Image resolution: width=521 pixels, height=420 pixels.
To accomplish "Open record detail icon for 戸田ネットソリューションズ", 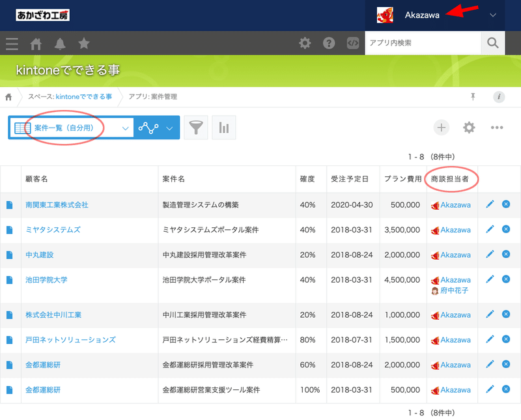I will click(x=10, y=340).
